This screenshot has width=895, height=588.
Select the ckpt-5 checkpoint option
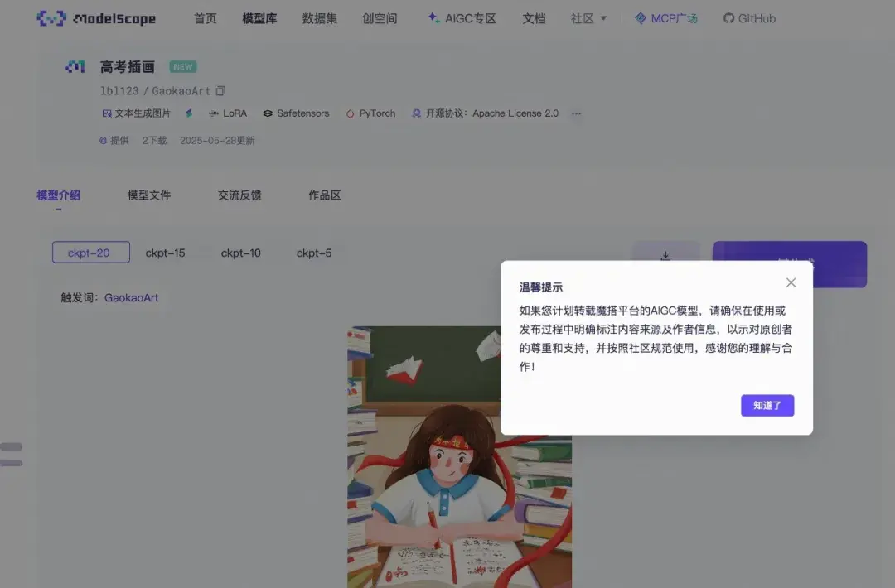(x=314, y=253)
